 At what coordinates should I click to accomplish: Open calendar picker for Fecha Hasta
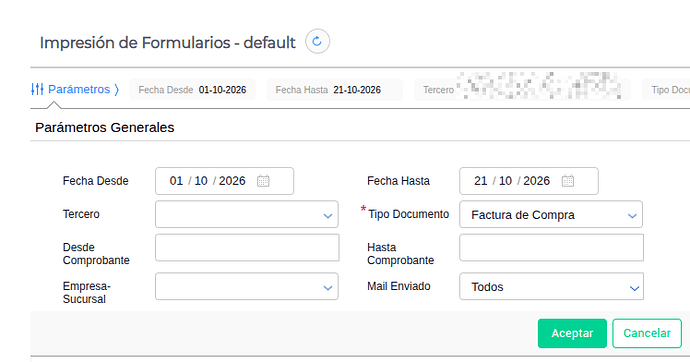[x=568, y=181]
